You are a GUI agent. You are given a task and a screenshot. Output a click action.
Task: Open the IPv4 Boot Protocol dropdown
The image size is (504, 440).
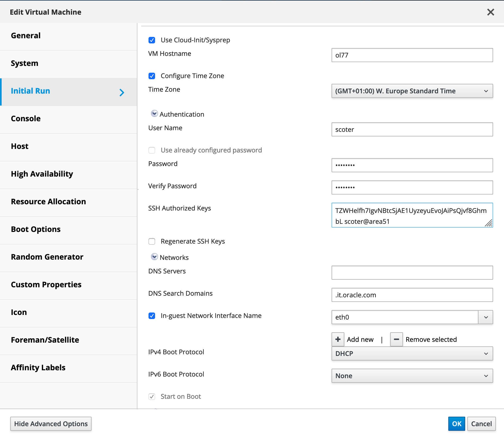(412, 354)
